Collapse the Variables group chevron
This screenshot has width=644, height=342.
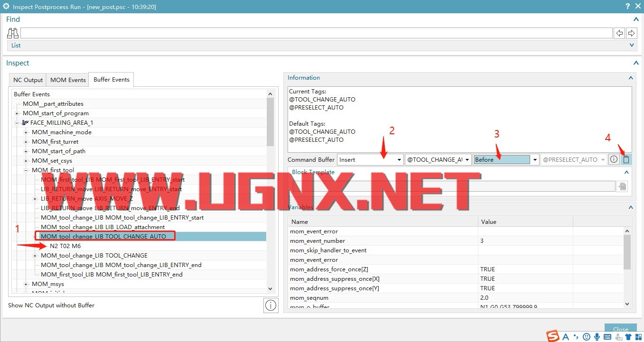631,207
